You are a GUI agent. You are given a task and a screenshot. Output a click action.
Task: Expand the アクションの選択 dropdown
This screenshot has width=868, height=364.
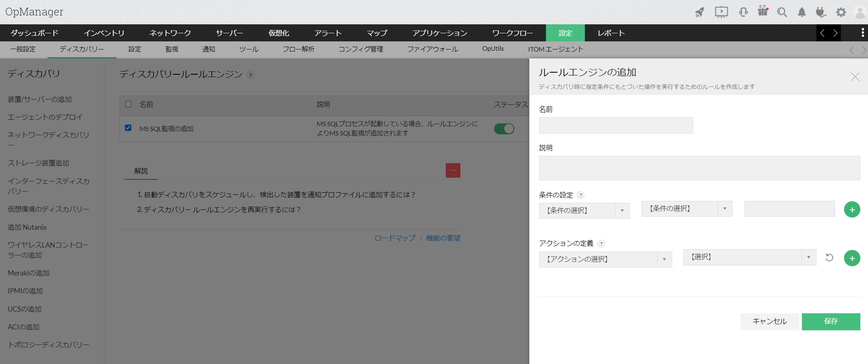(605, 259)
